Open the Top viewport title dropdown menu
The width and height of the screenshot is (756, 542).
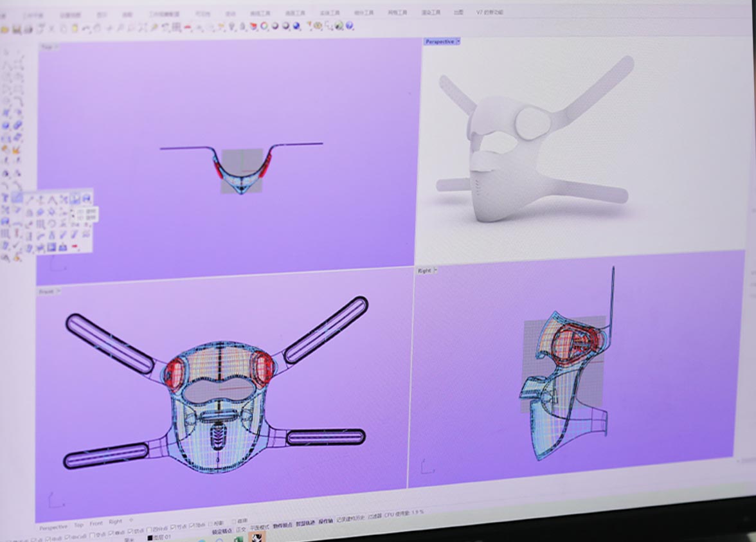pos(57,47)
